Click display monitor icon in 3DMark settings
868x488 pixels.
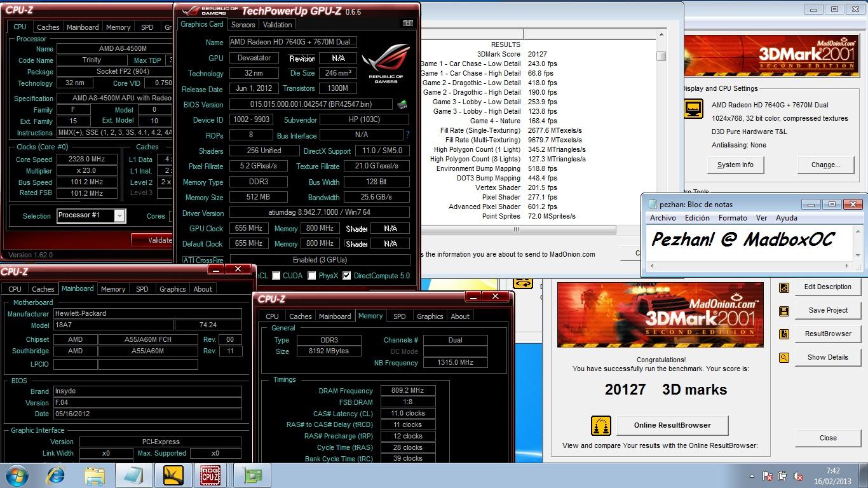pos(693,109)
